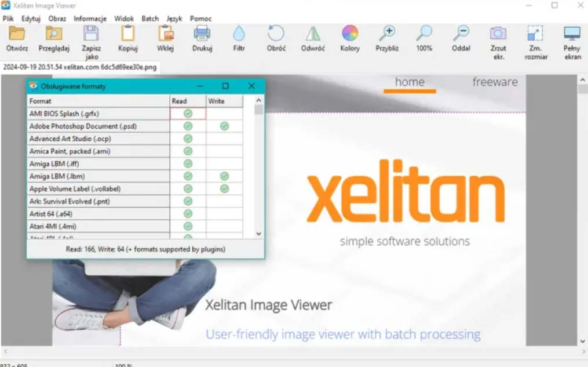Viewport: 588px width, 367px height.
Task: Minimize the Obsługiwane formaty dialog
Action: [200, 86]
